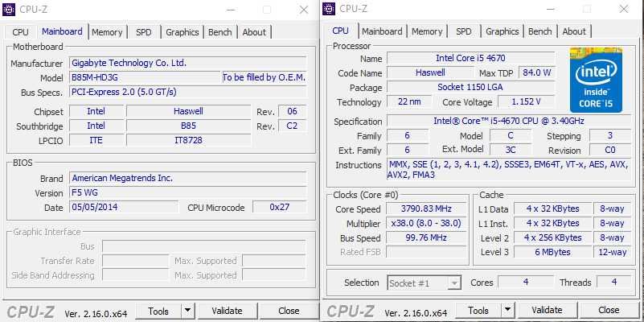Click LPCIO value IT8728

188,140
